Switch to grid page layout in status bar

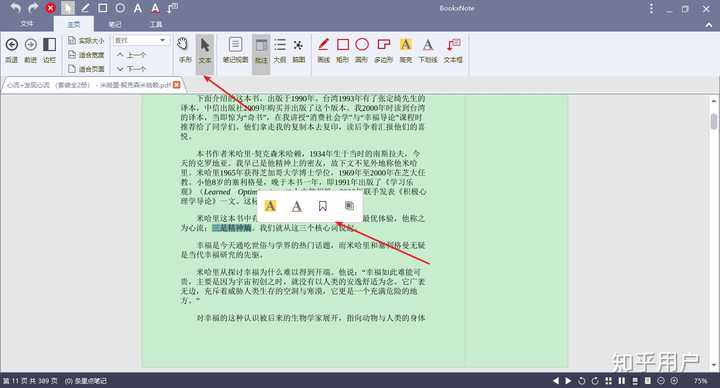click(608, 381)
